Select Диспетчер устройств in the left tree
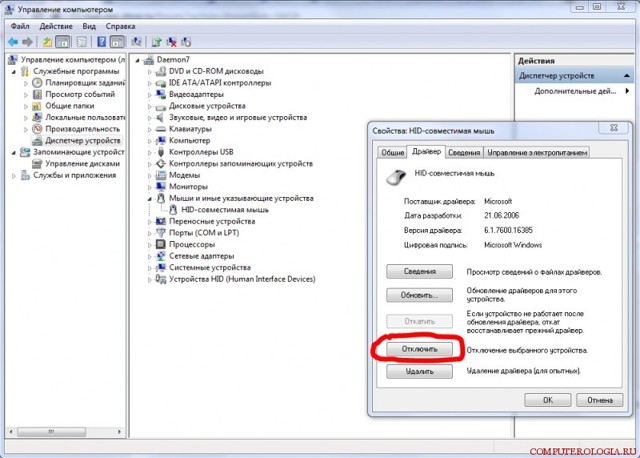640x458 pixels. tap(82, 141)
